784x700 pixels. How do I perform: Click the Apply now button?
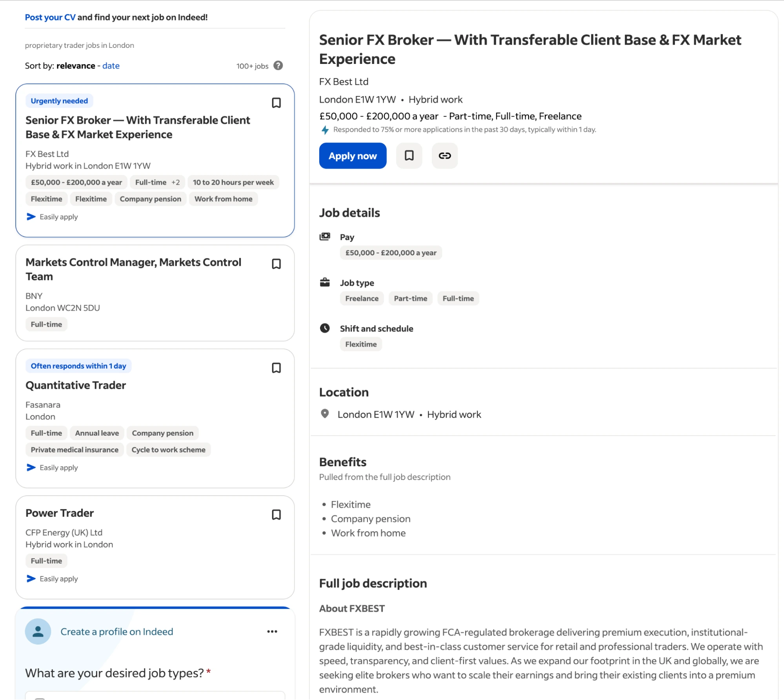pyautogui.click(x=352, y=156)
